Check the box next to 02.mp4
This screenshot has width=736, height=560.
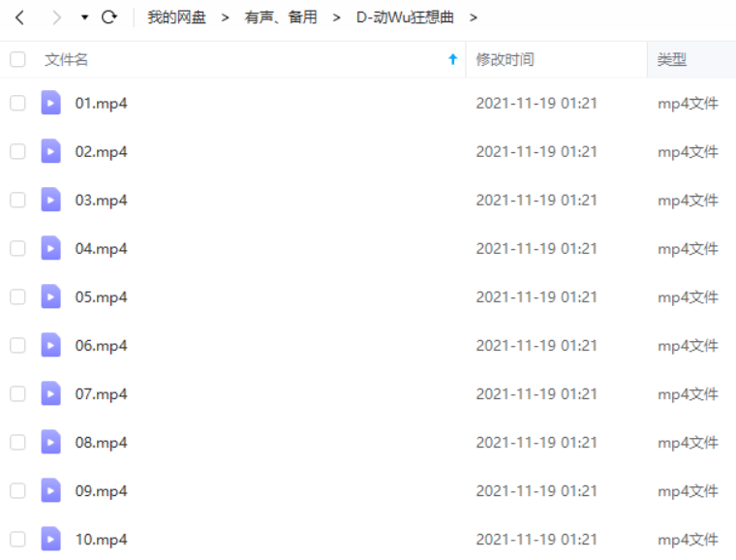(17, 151)
